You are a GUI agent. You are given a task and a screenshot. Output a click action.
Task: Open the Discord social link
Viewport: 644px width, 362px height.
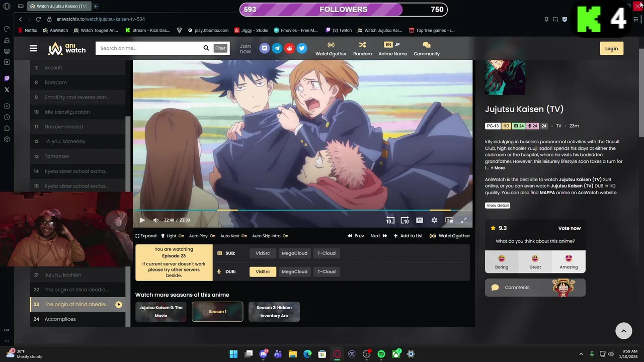tap(265, 48)
